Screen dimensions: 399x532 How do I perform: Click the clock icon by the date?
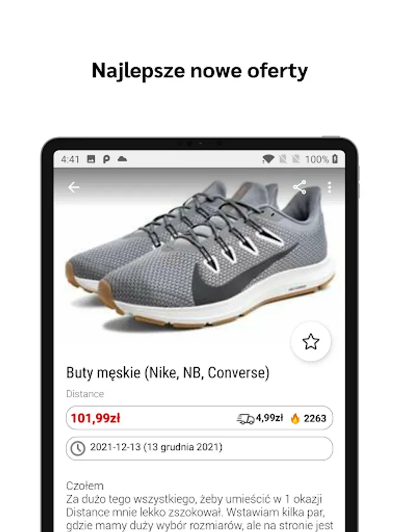pos(77,448)
